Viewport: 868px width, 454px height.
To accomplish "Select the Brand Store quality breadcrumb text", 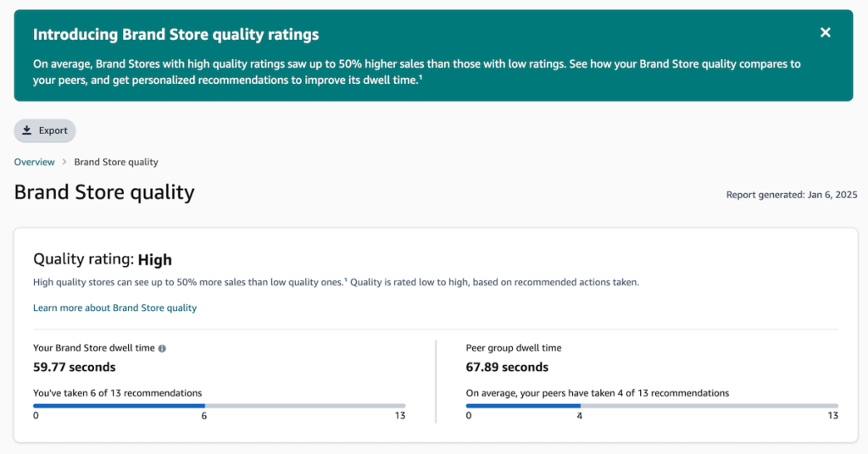I will click(116, 162).
